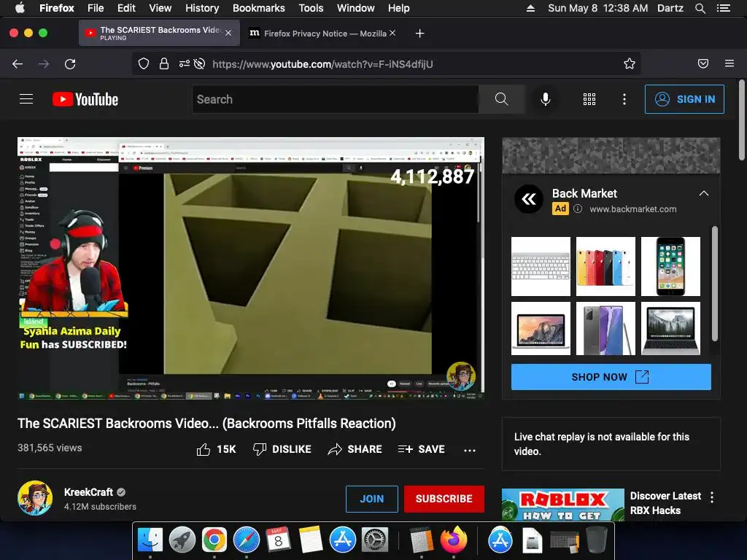The image size is (747, 560).
Task: Open the Tools menu
Action: [311, 8]
